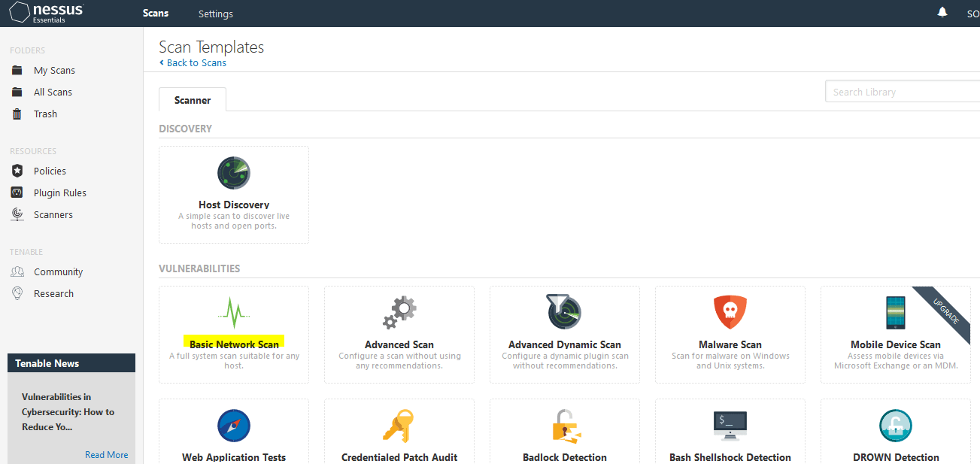980x464 pixels.
Task: Click the Web Application Tests compass icon
Action: pyautogui.click(x=234, y=426)
